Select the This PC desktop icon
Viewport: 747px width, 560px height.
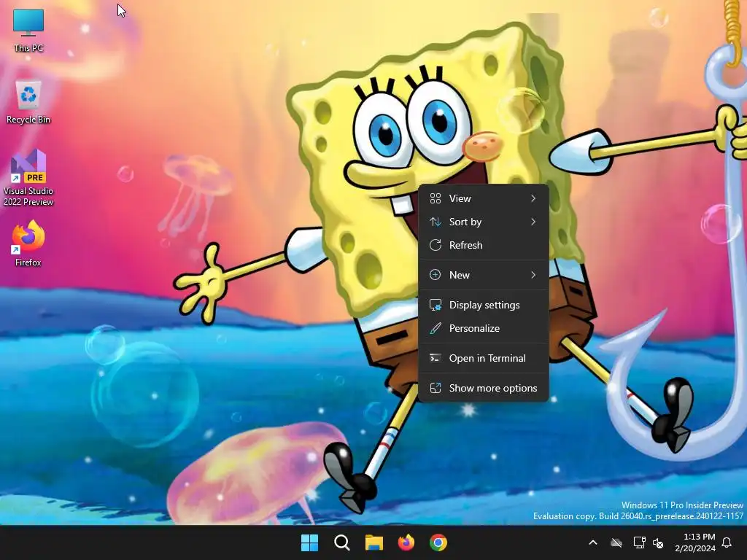28,31
